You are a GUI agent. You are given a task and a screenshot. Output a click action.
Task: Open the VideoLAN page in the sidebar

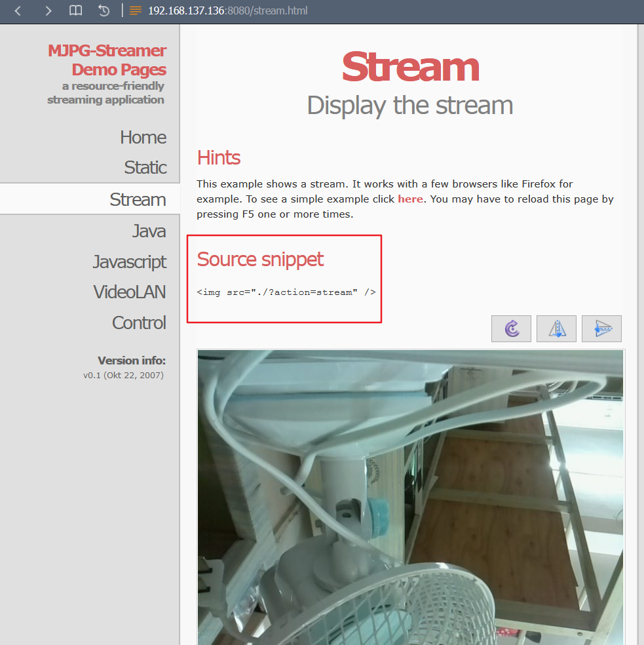coord(130,292)
